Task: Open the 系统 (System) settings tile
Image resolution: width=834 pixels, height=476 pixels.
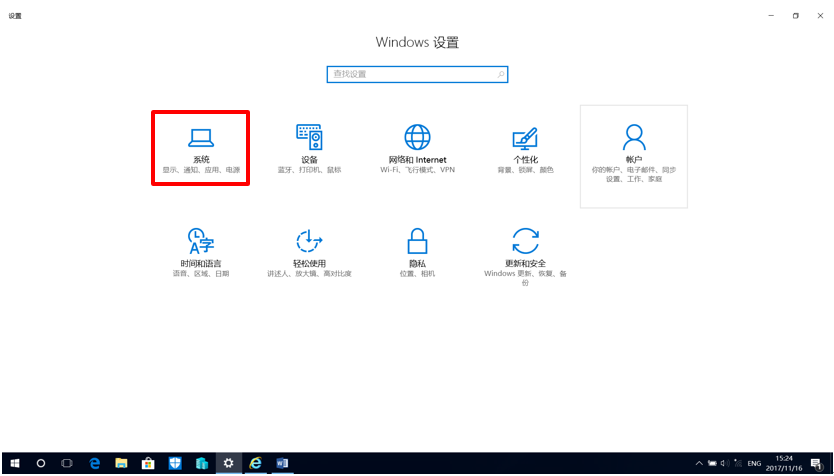Action: pos(201,148)
